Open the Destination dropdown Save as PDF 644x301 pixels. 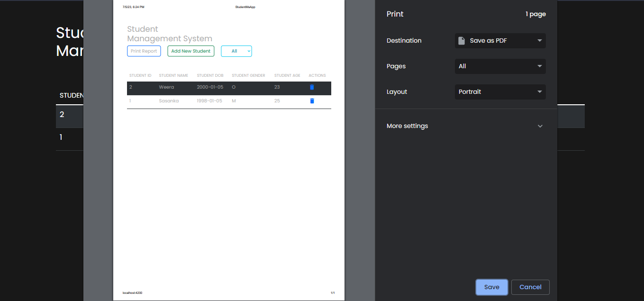coord(500,41)
